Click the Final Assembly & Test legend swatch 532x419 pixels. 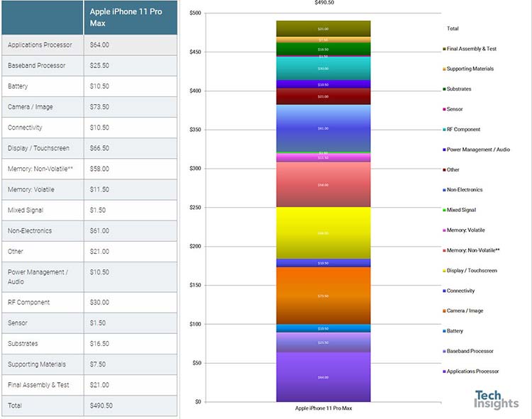pyautogui.click(x=444, y=49)
